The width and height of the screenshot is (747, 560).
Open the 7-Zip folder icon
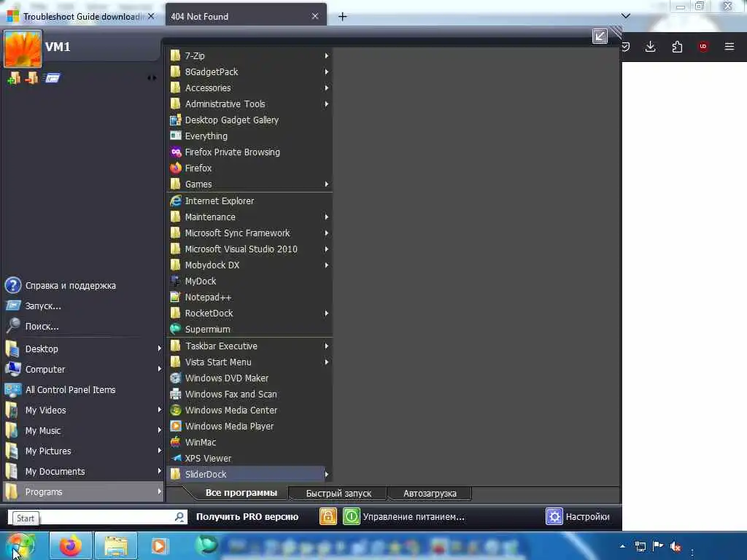[175, 55]
